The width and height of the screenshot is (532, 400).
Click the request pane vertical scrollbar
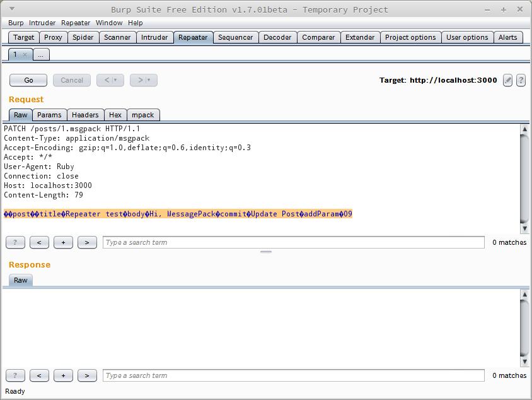pyautogui.click(x=524, y=177)
